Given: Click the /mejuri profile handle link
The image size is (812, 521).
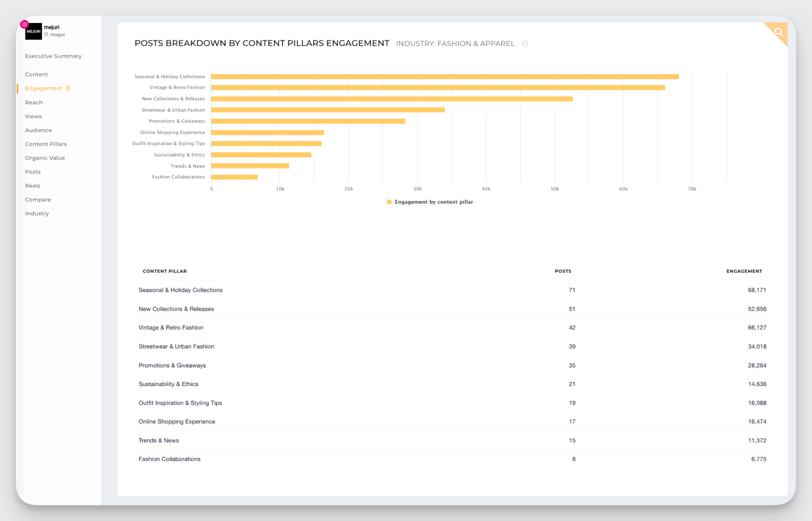Looking at the screenshot, I should click(57, 35).
